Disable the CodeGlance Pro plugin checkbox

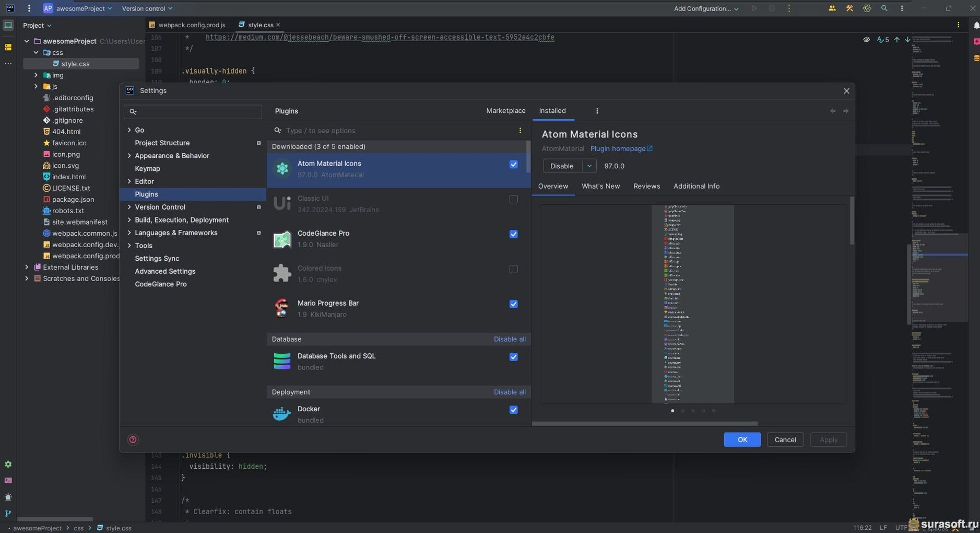pyautogui.click(x=513, y=234)
